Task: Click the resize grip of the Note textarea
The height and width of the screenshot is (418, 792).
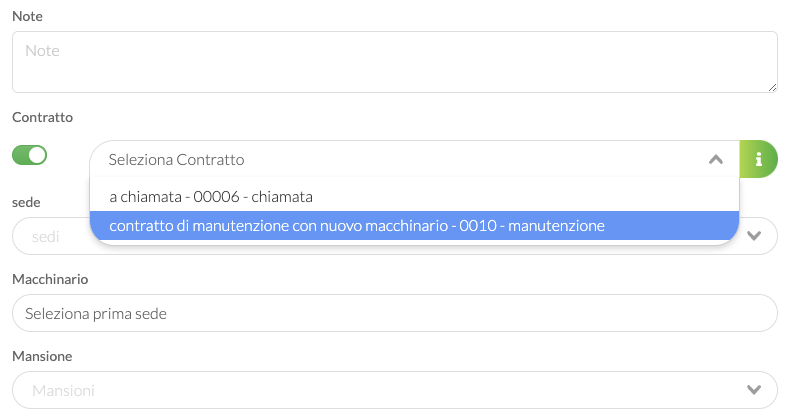Action: pos(772,87)
